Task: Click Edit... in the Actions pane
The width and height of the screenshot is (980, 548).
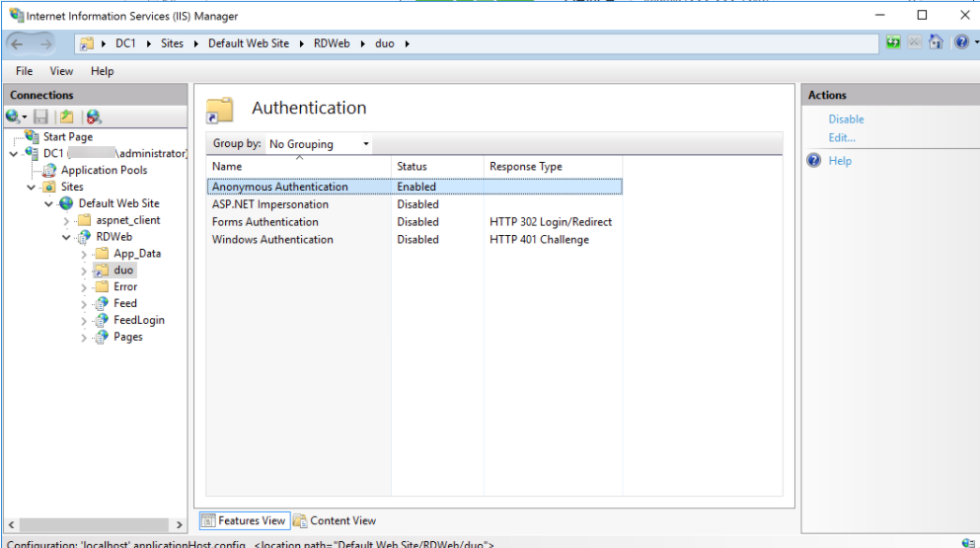Action: point(842,137)
